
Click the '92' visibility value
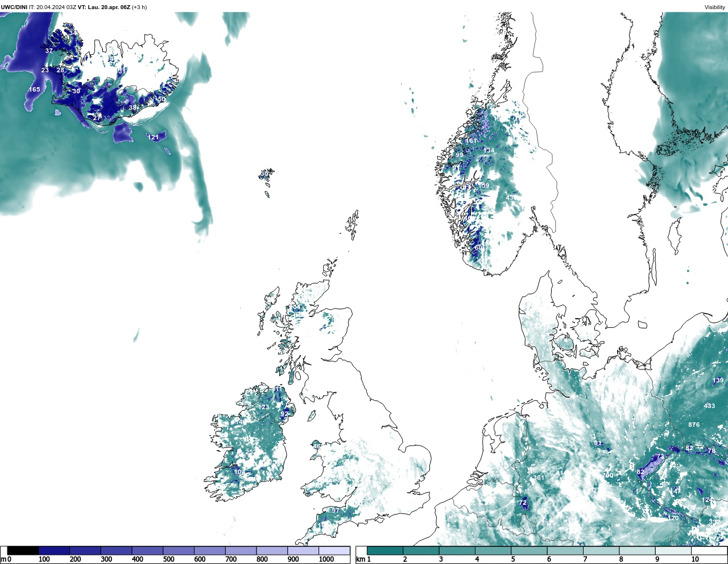[x=286, y=414]
